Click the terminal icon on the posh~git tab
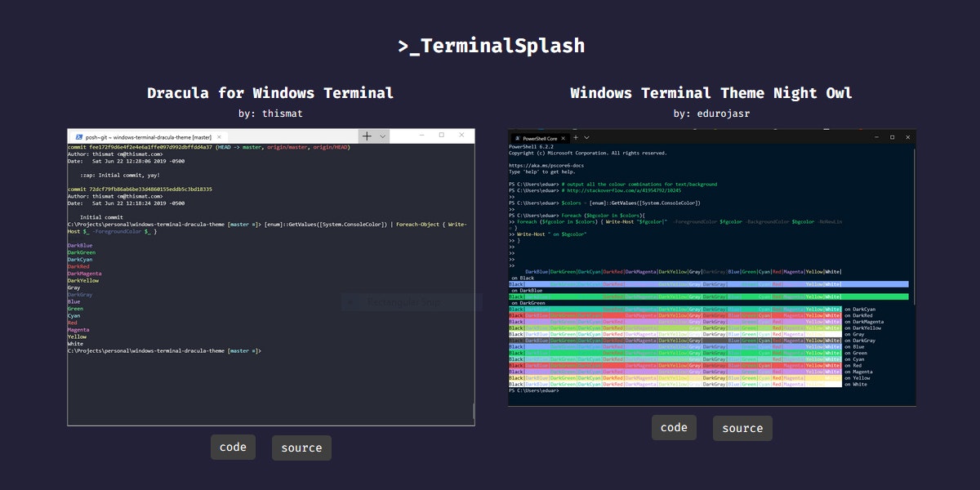This screenshot has width=980, height=490. (x=79, y=136)
